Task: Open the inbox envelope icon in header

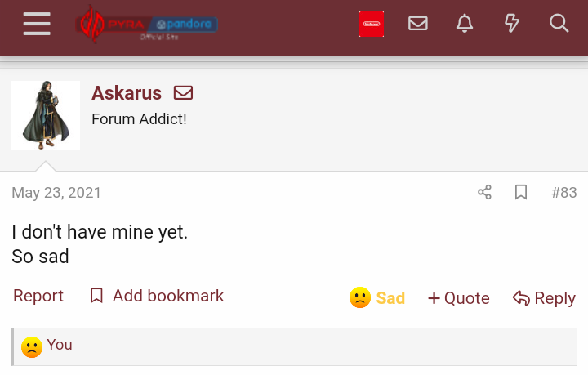Action: tap(418, 24)
